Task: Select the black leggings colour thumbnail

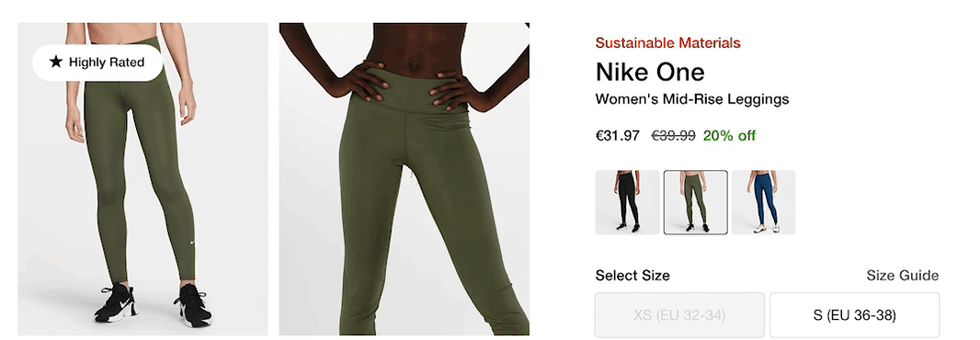Action: point(627,202)
